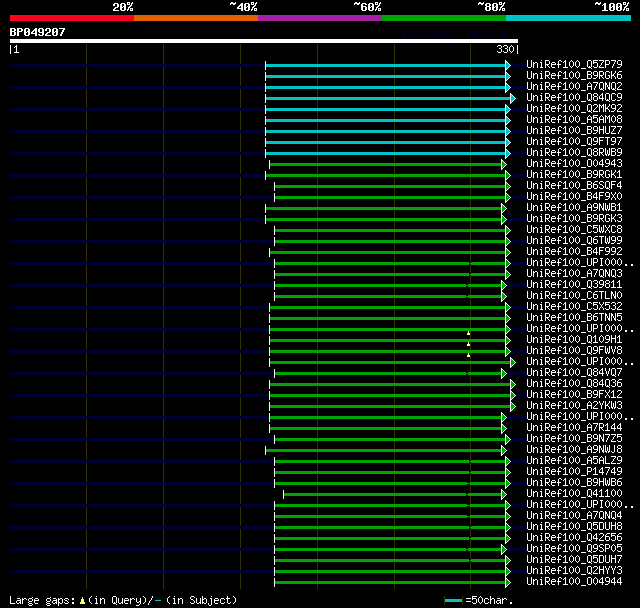Open the UniRef100_A5AM08 hit label
640x608 pixels.
coord(574,120)
